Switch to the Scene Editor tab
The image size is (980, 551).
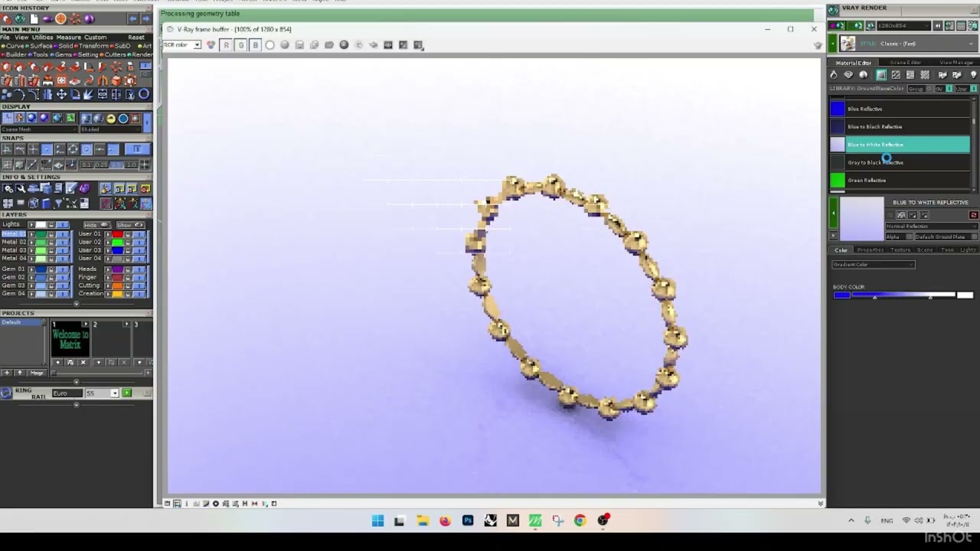coord(905,63)
